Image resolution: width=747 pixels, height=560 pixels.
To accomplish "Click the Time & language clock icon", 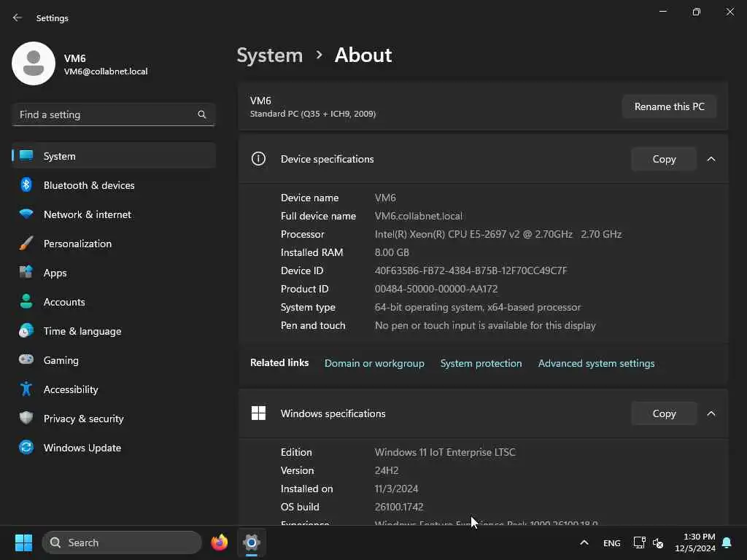I will point(26,330).
